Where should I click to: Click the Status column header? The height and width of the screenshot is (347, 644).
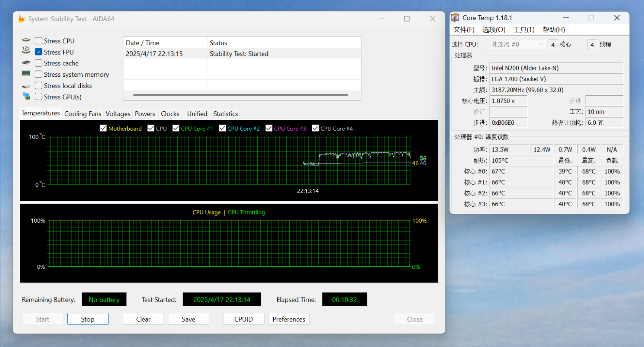point(284,42)
